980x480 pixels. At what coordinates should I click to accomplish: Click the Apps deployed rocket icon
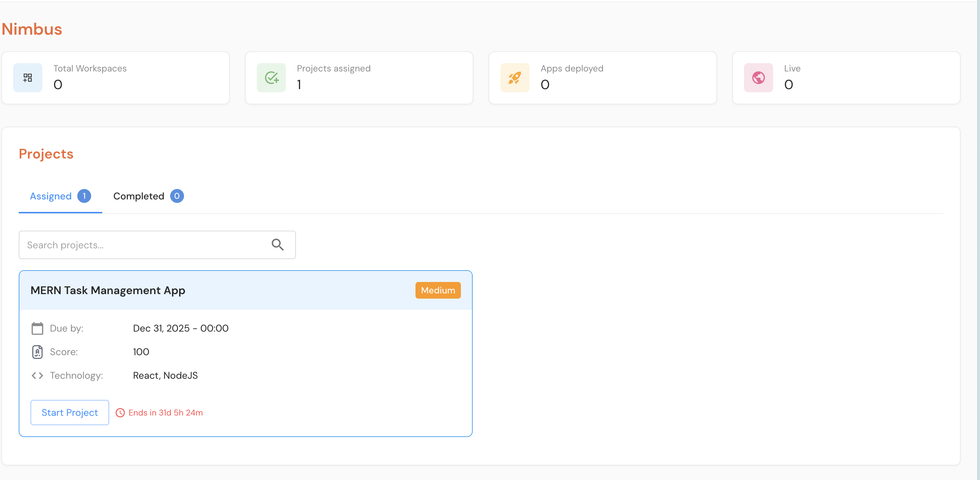514,77
